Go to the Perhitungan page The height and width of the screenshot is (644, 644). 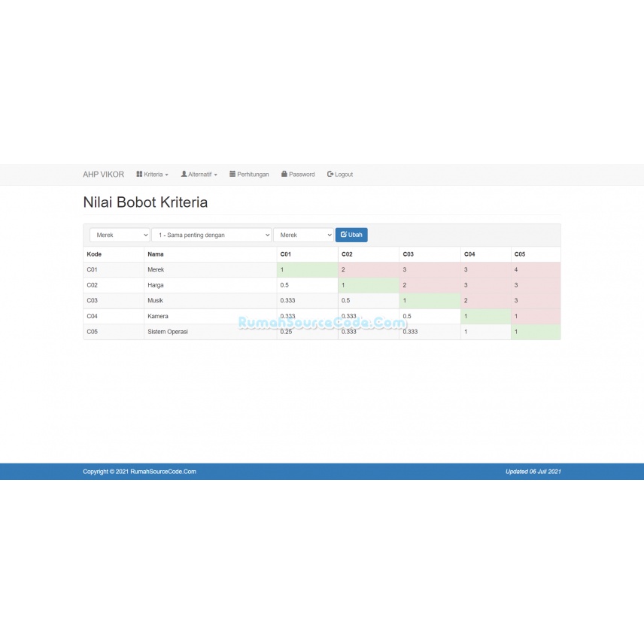pyautogui.click(x=249, y=174)
